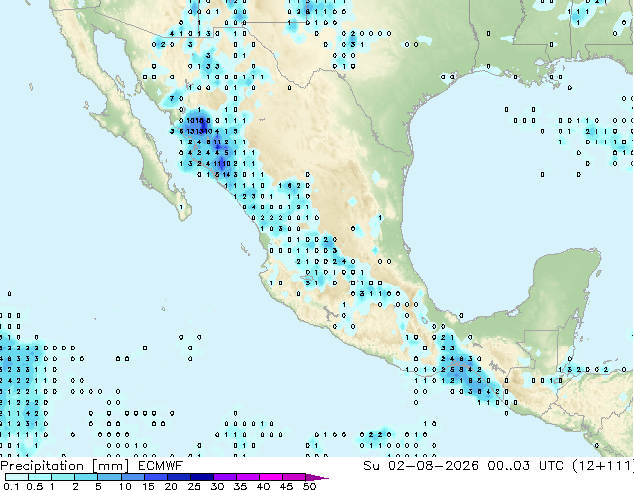Click the '(12+111)' forecast run label
This screenshot has height=490, width=634.
point(603,466)
